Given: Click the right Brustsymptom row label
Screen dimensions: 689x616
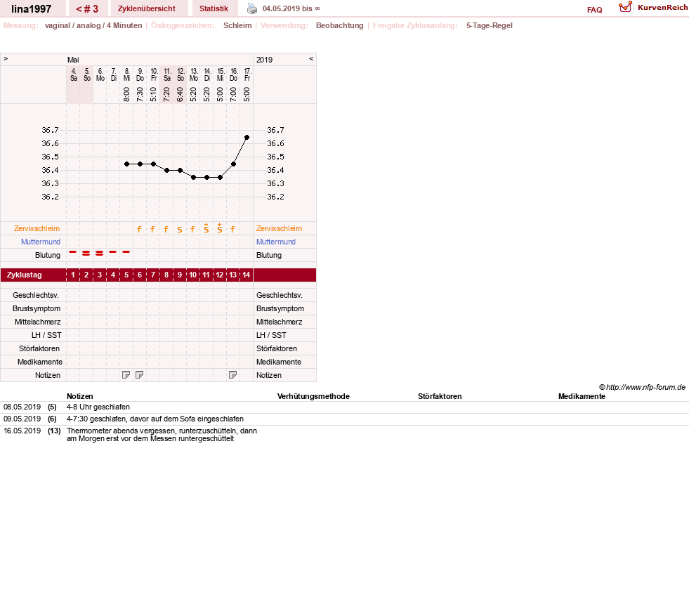Looking at the screenshot, I should [280, 308].
